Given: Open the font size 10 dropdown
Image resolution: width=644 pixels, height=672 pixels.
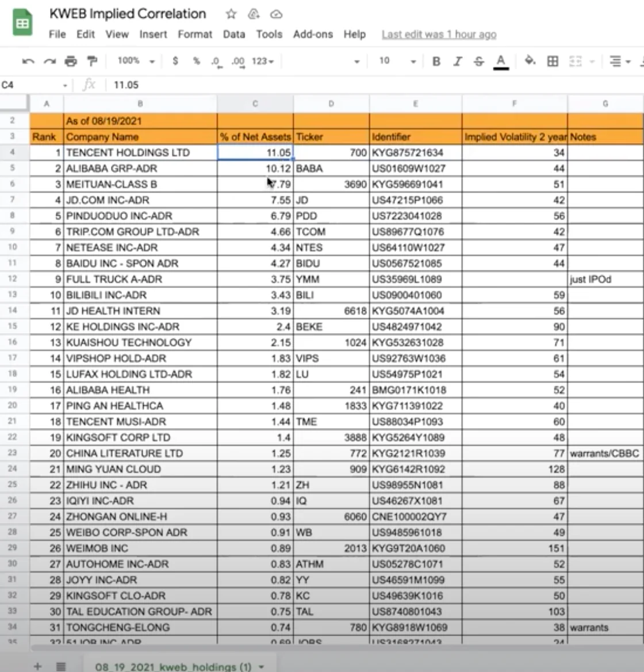Looking at the screenshot, I should click(x=397, y=62).
